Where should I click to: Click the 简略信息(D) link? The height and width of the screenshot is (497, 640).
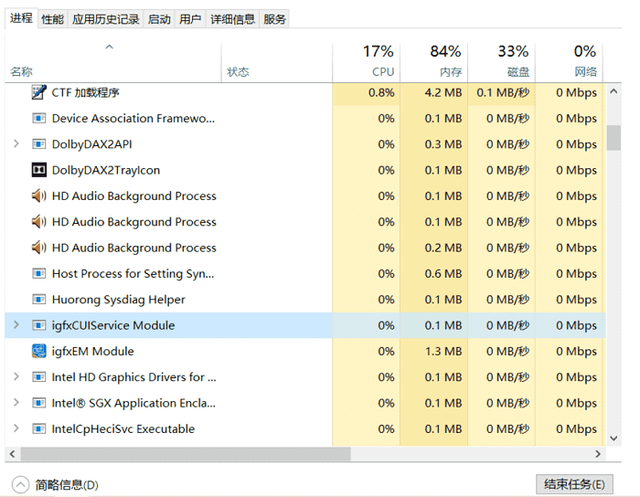pyautogui.click(x=67, y=485)
